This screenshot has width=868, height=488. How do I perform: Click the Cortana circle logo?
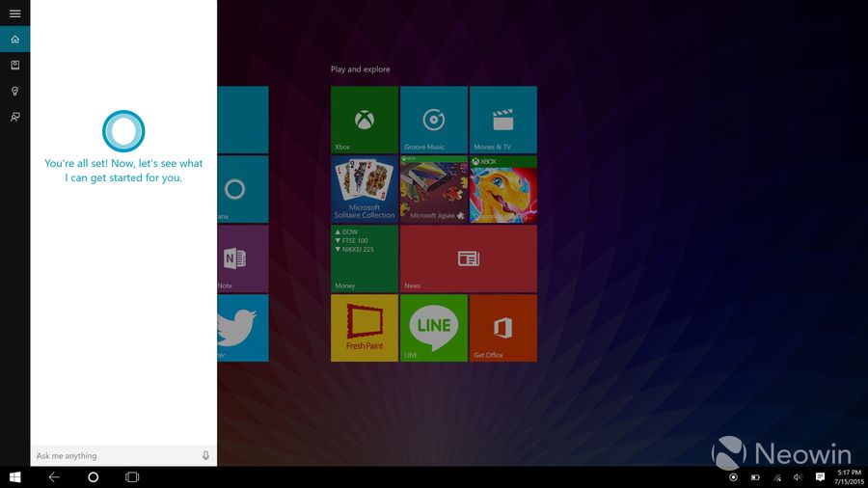123,131
